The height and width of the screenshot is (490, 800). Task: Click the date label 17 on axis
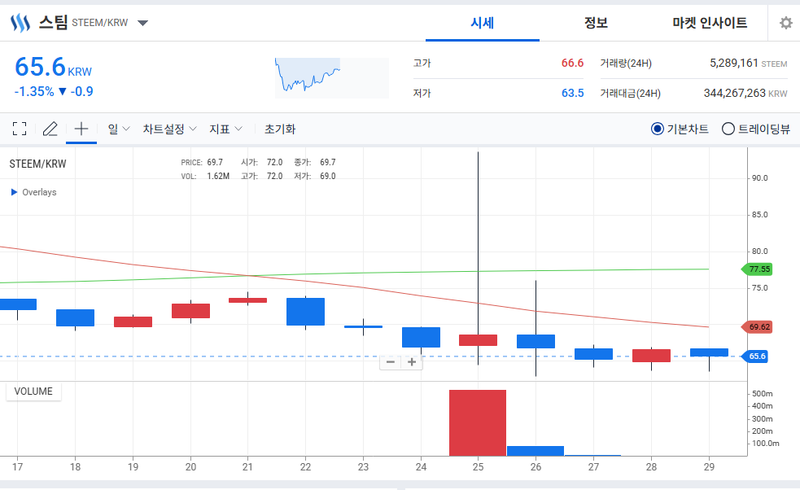pos(17,467)
